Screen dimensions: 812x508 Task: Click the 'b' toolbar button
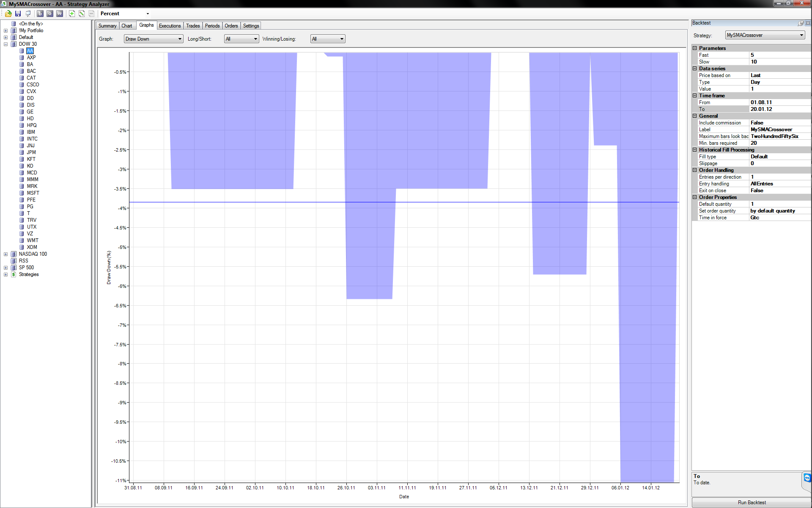pos(40,14)
